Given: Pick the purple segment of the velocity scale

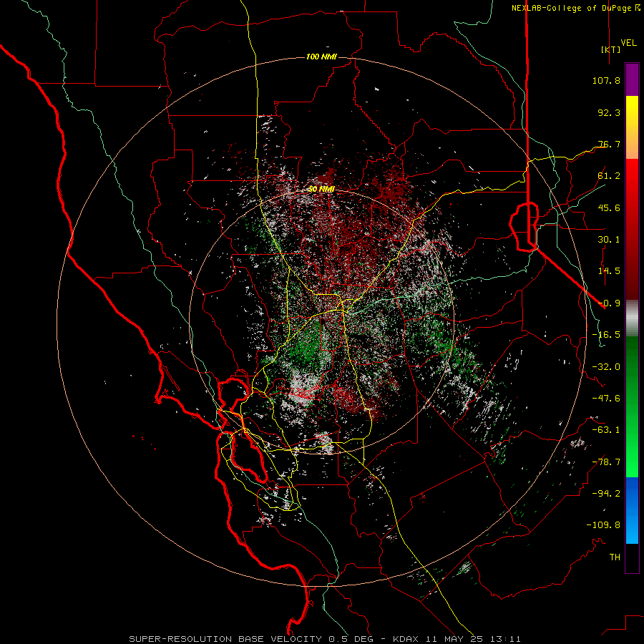Looking at the screenshot, I should 632,79.
